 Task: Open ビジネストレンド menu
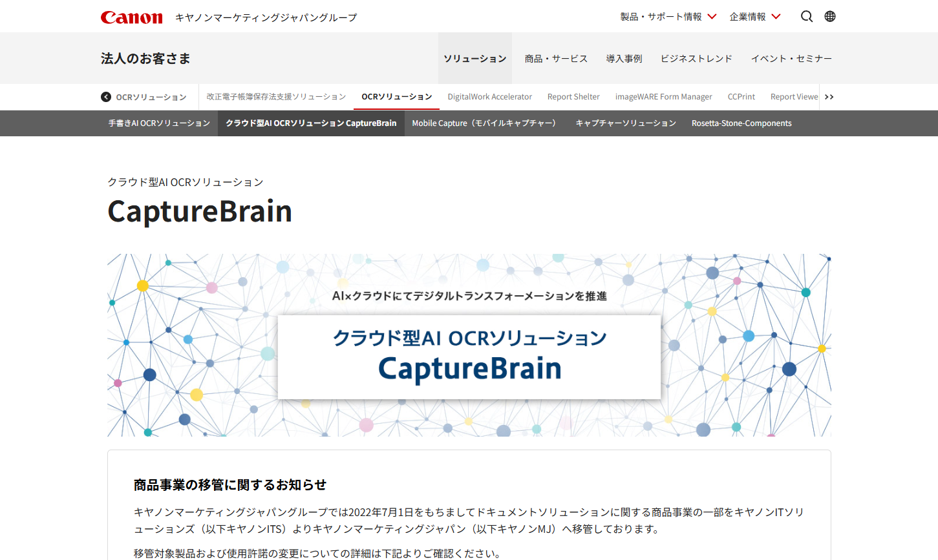tap(696, 58)
